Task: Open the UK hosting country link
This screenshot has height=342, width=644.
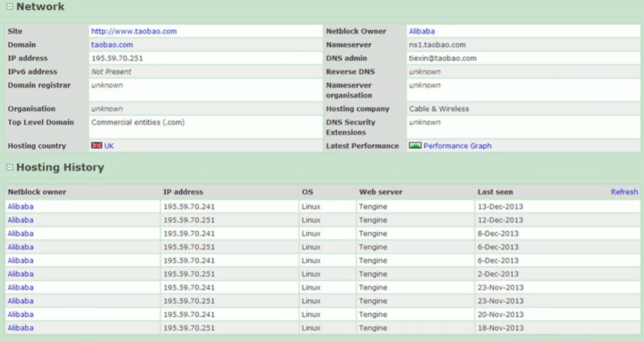Action: 109,146
